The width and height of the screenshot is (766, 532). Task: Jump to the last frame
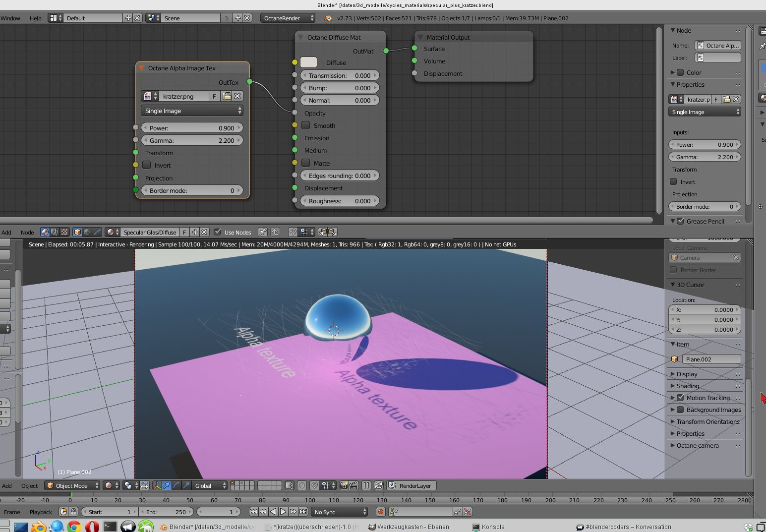click(303, 512)
